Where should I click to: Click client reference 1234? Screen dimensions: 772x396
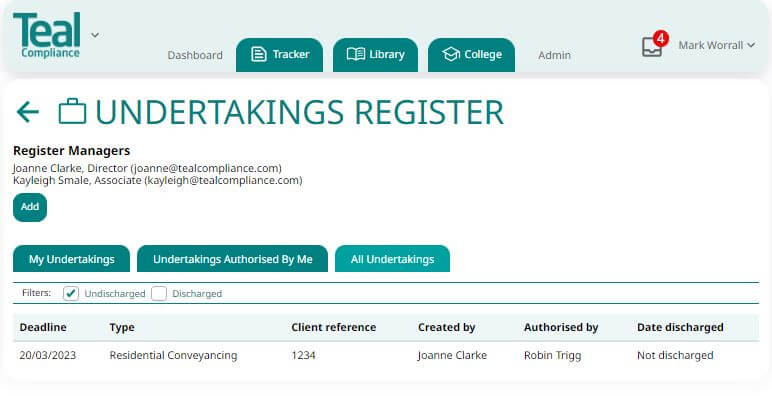pyautogui.click(x=303, y=355)
